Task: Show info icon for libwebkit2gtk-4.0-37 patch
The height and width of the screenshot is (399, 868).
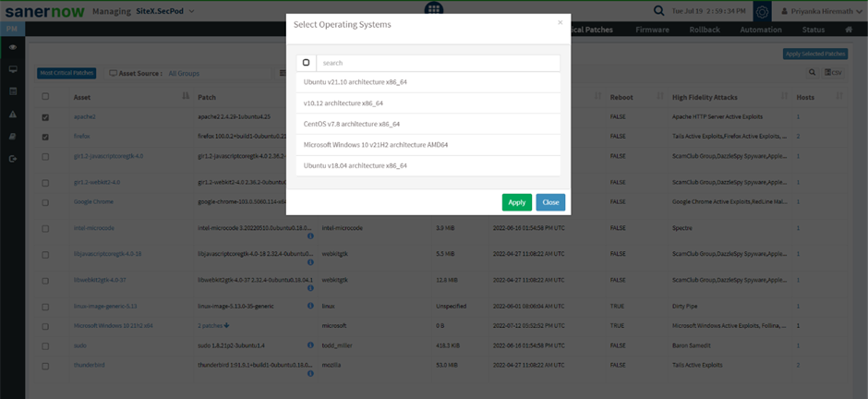Action: [310, 288]
